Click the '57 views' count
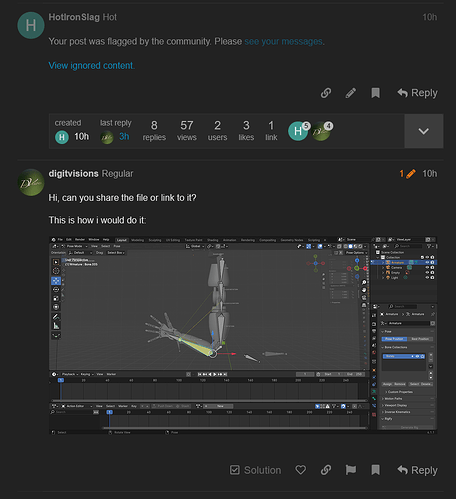The image size is (456, 499). coord(187,131)
